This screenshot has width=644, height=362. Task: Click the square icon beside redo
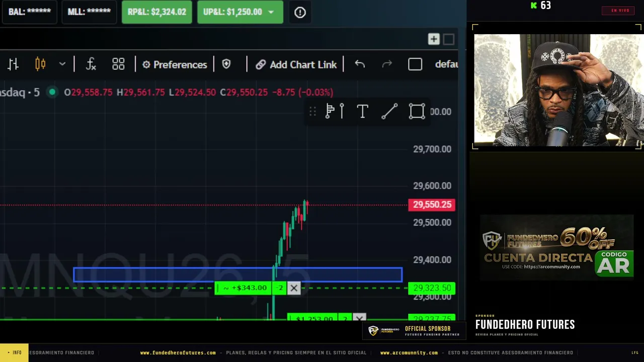pos(415,64)
